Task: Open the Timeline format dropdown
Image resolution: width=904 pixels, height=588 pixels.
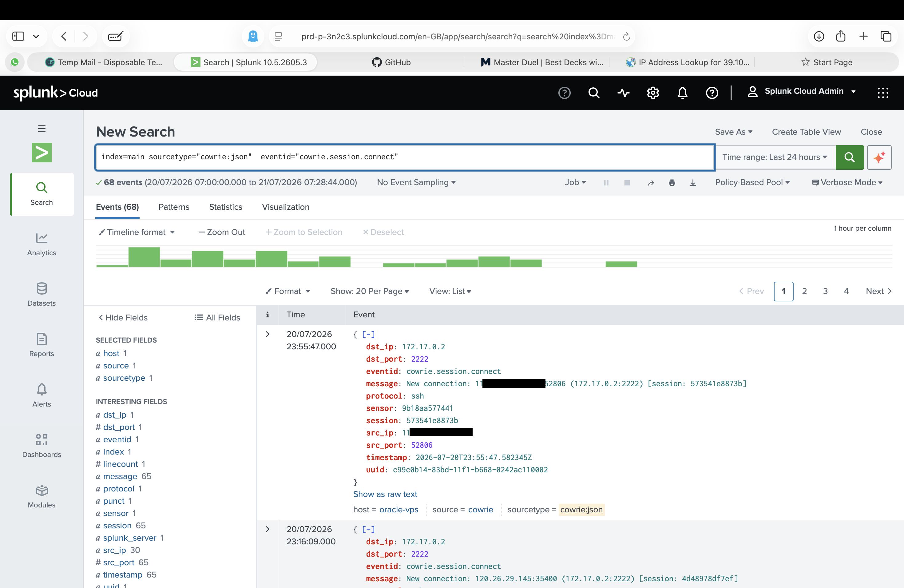Action: click(137, 232)
